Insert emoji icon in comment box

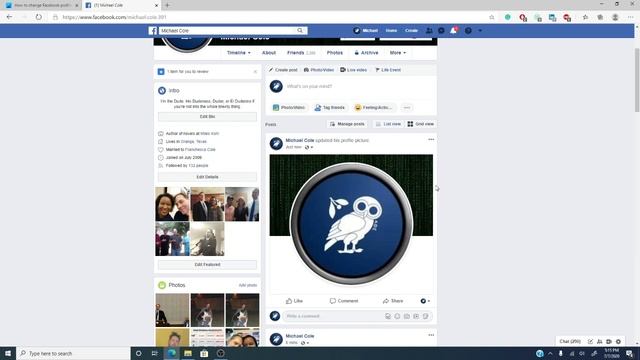click(397, 316)
